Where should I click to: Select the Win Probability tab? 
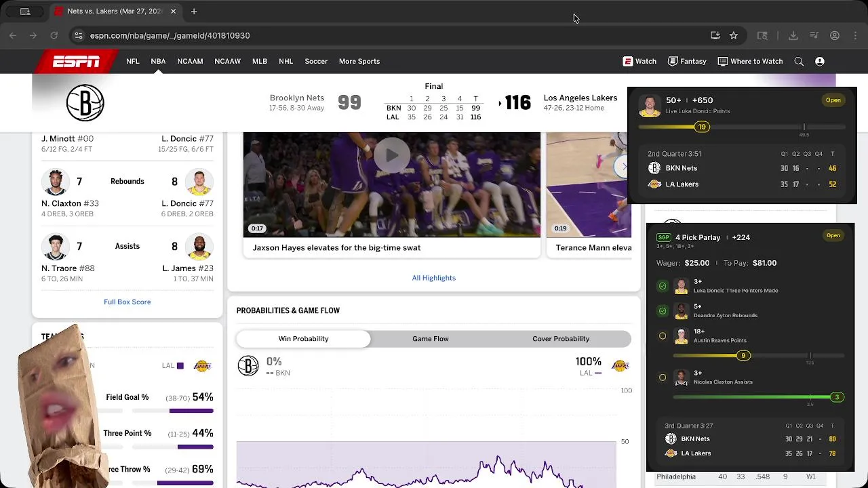(303, 339)
